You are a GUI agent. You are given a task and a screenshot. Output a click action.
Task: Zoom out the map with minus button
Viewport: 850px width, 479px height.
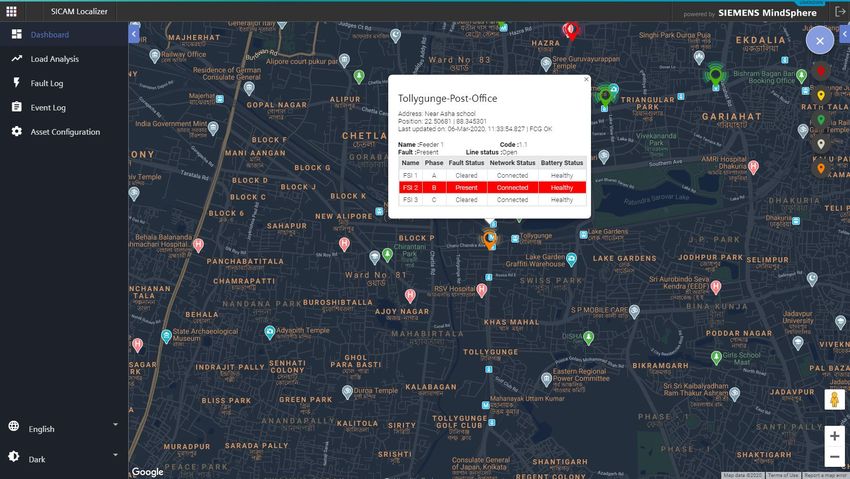tap(834, 456)
